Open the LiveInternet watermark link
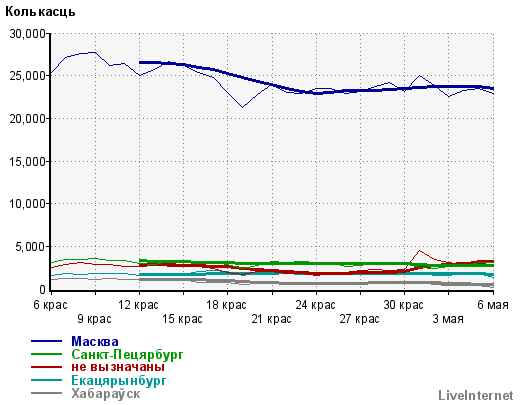 point(476,395)
